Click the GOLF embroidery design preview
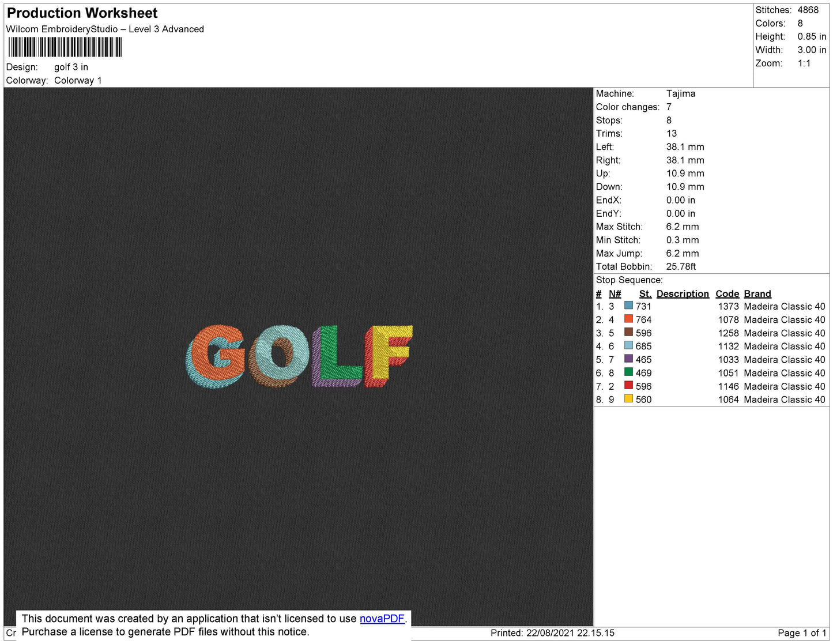This screenshot has height=644, width=833. point(299,356)
